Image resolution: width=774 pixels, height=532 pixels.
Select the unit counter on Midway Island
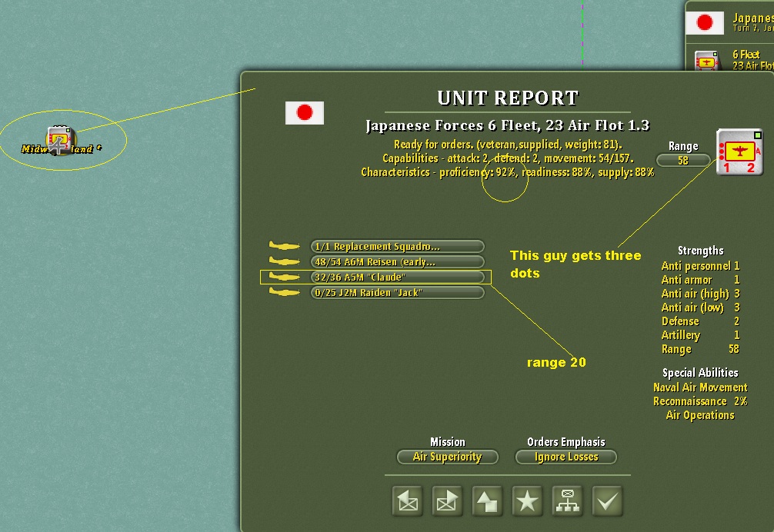click(x=60, y=141)
